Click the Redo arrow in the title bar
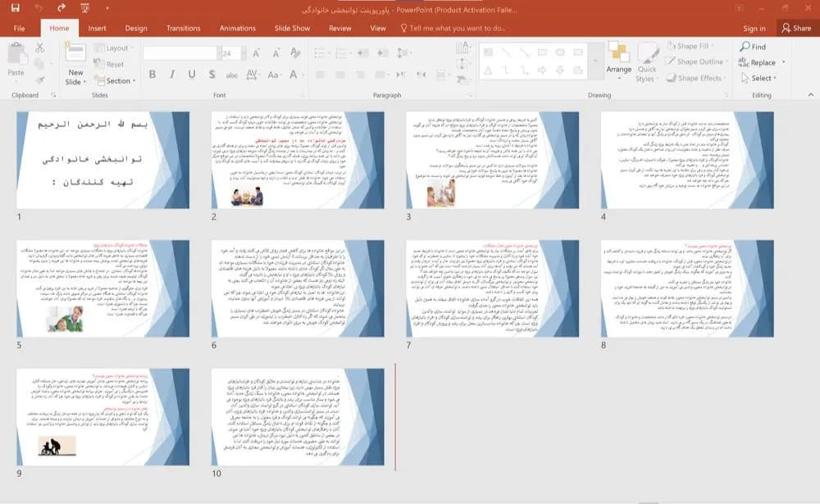The image size is (820, 504). pyautogui.click(x=61, y=8)
